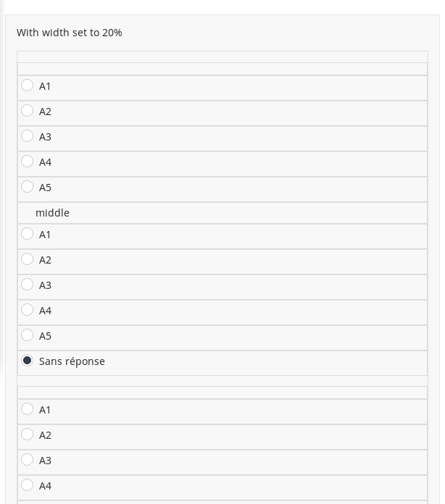Choose A2 radio in the bottom group

tap(28, 434)
